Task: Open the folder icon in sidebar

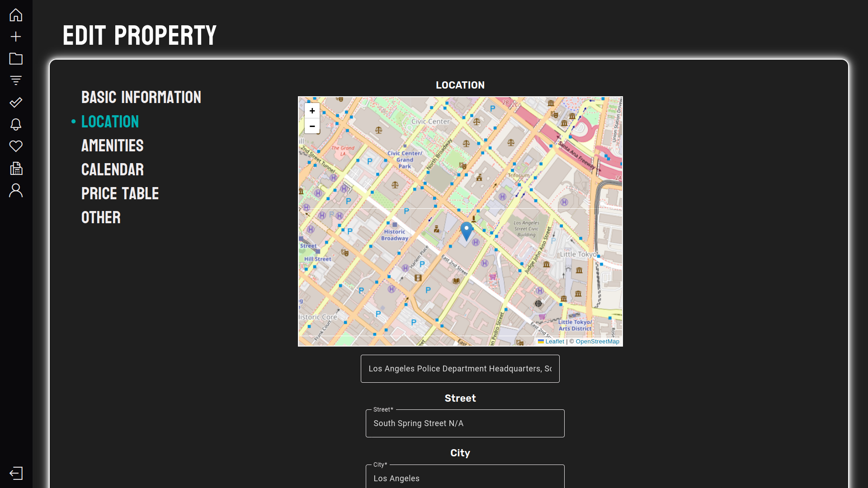Action: (x=16, y=59)
